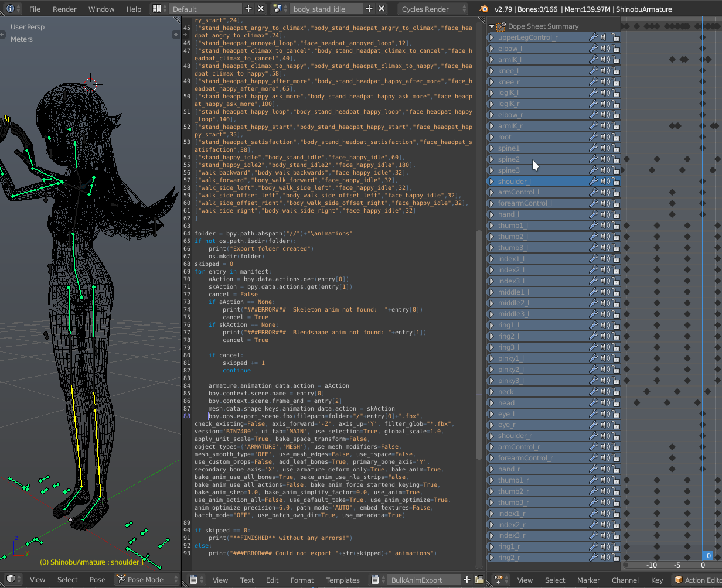
Task: Click modifier wrench on armIK_l channel
Action: click(593, 60)
